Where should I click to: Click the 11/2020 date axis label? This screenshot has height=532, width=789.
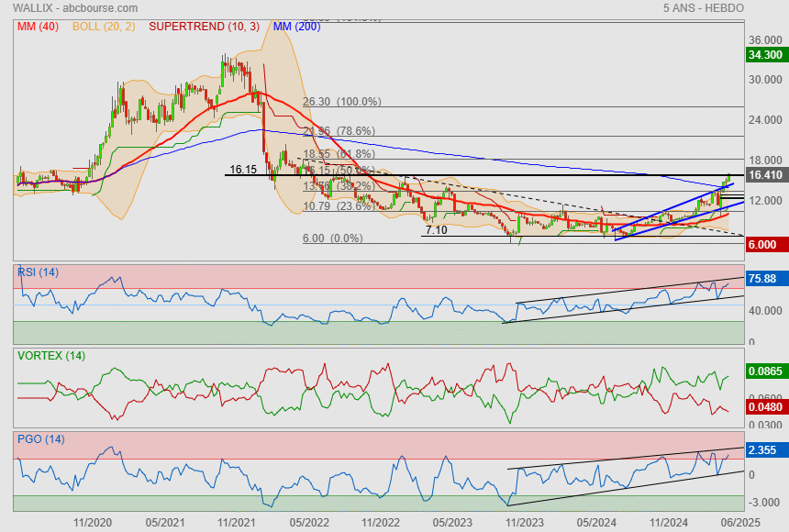[93, 523]
